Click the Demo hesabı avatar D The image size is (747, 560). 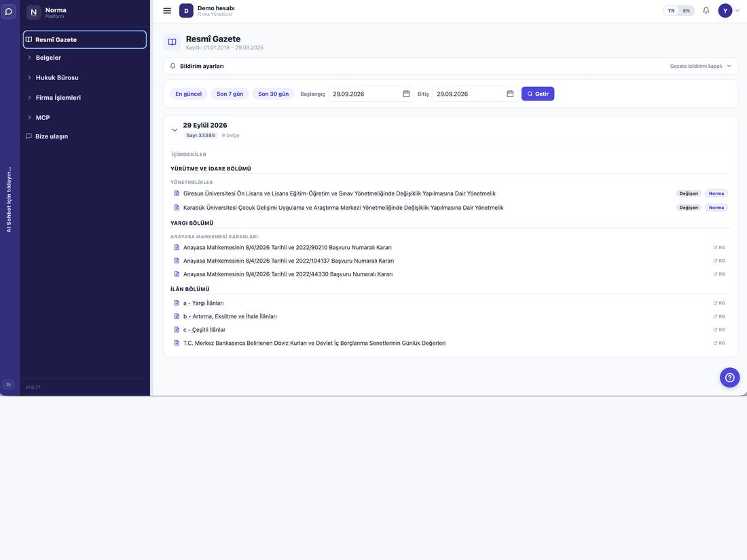click(186, 10)
